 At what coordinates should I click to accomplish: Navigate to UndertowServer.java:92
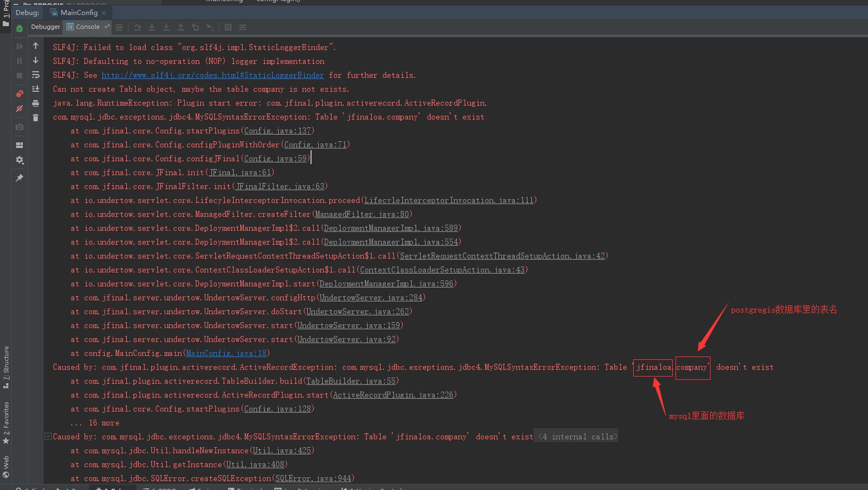click(x=347, y=339)
